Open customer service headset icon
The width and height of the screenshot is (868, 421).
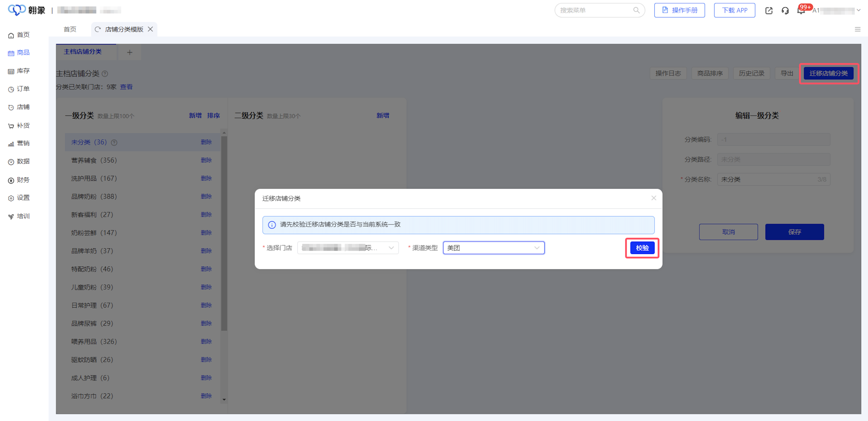click(x=785, y=11)
